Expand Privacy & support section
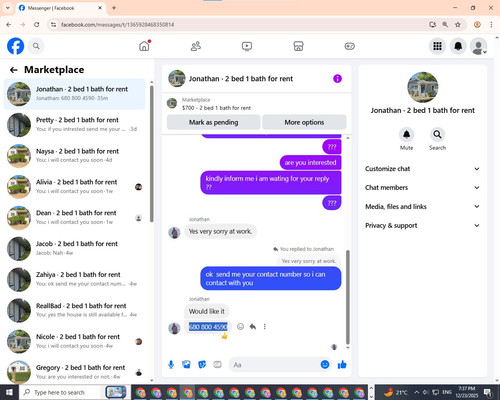 pos(422,226)
